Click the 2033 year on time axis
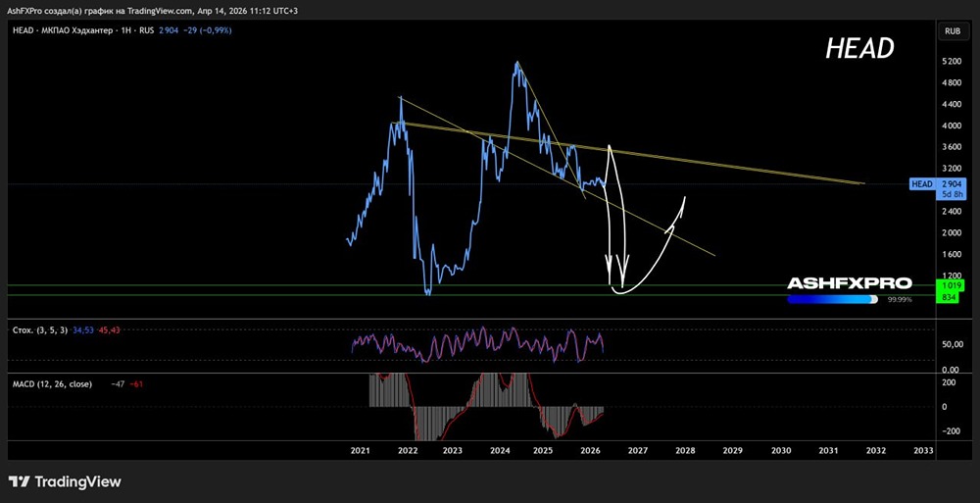The height and width of the screenshot is (503, 980). tap(923, 450)
